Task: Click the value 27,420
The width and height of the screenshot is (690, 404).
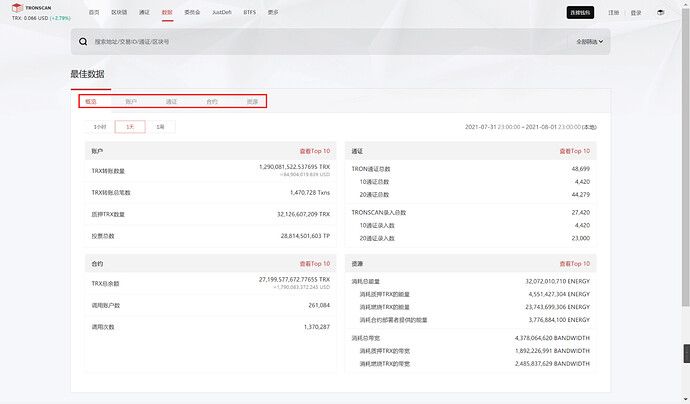Action: click(x=581, y=212)
